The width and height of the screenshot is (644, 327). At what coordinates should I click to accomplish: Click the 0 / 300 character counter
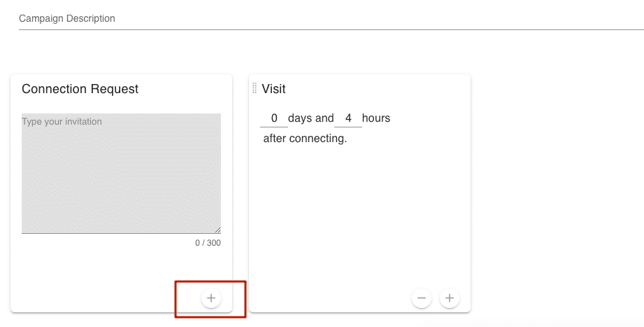tap(208, 243)
